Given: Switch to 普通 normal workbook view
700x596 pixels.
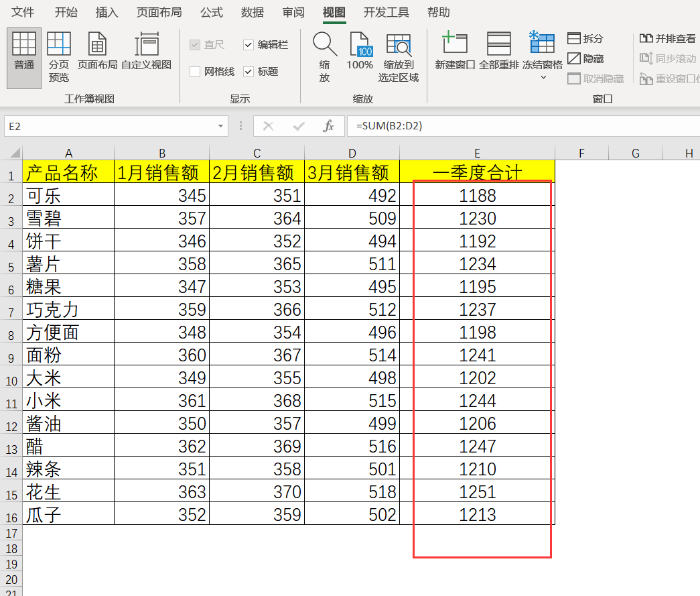Looking at the screenshot, I should coord(24,58).
